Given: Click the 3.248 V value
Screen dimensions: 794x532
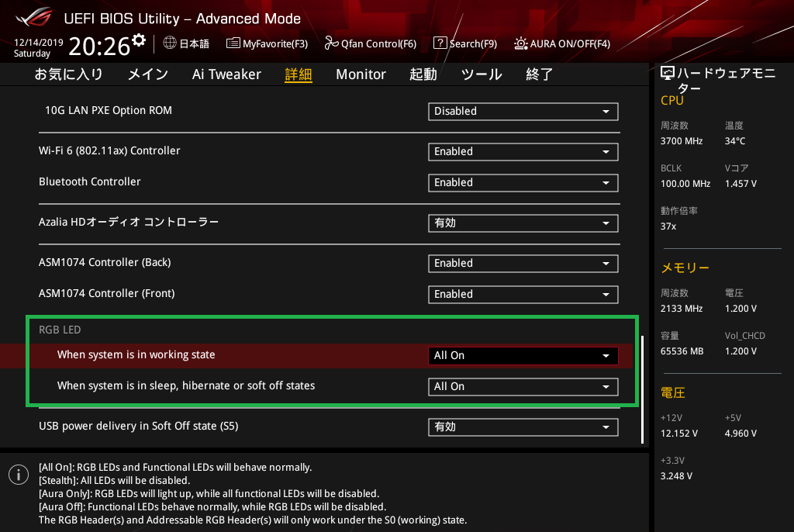Looking at the screenshot, I should point(676,476).
